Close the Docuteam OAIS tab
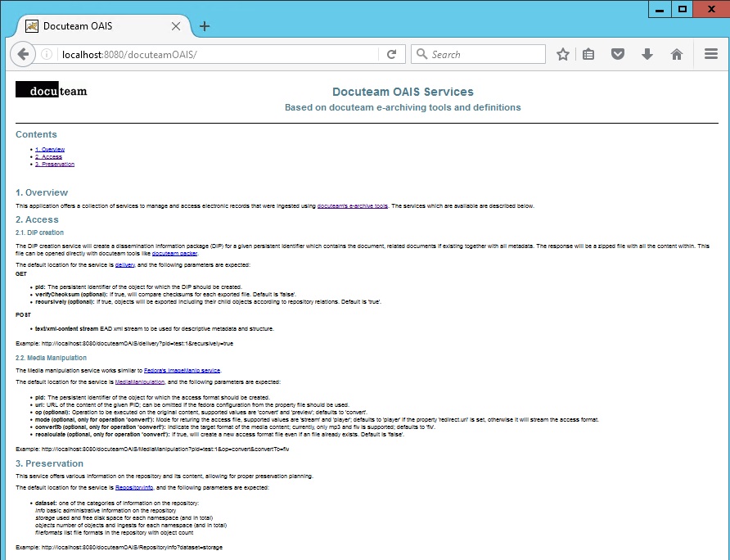Screen dimensions: 730x560 coord(176,26)
